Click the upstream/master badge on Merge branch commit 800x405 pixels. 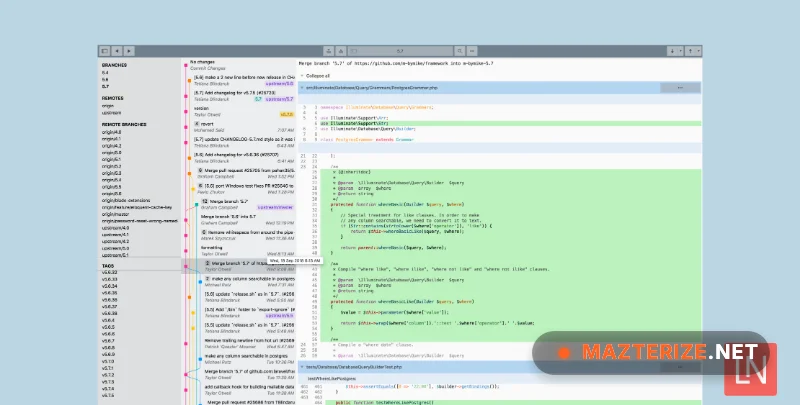click(x=275, y=208)
